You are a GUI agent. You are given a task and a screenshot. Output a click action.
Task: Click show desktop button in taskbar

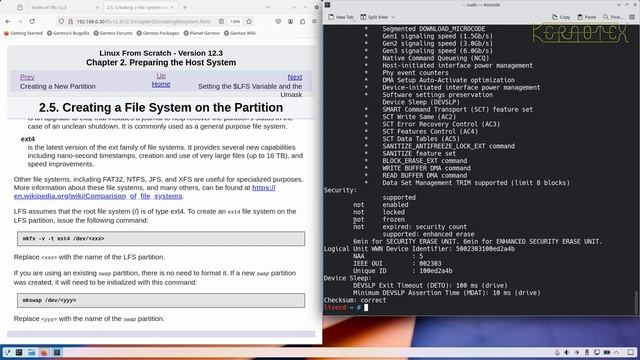point(631,352)
